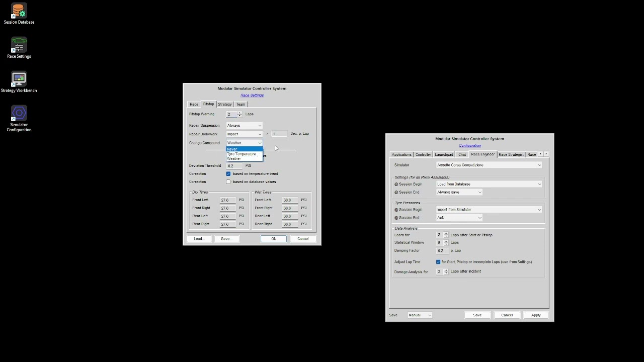Open the Simulator Configuration desktop icon
644x362 pixels.
coord(19,119)
